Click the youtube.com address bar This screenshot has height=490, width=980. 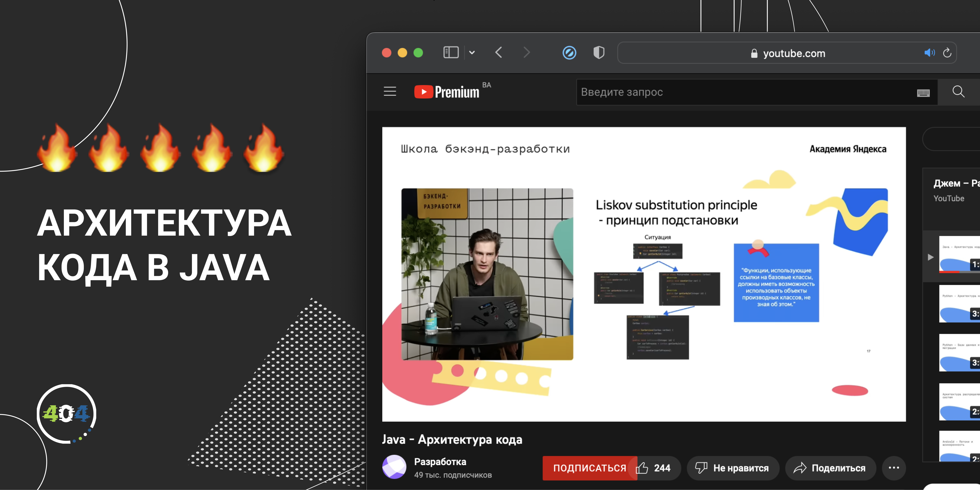[787, 53]
